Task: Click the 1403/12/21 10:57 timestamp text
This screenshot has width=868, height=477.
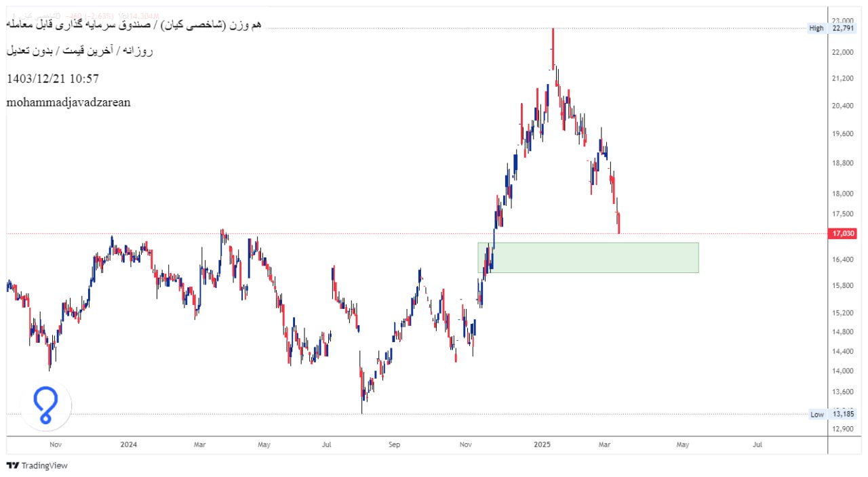Action: click(x=53, y=79)
